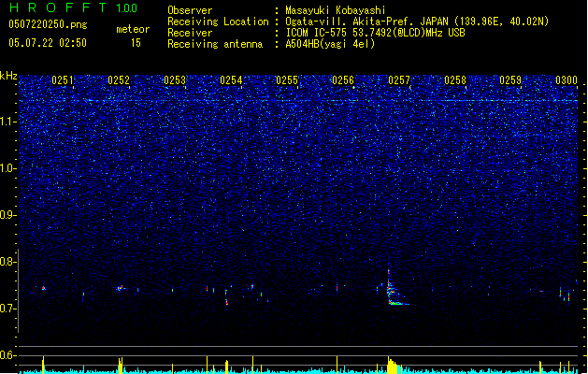Click the meteor count value 15
588x374 pixels.
(136, 43)
